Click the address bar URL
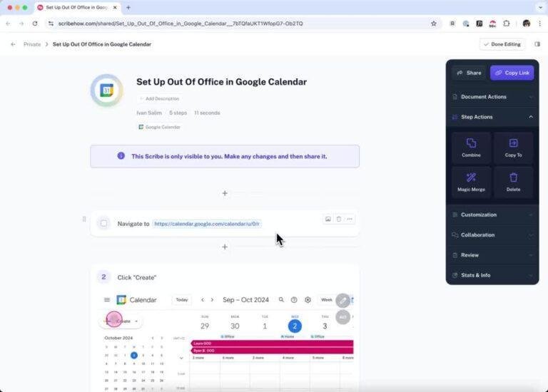 point(181,24)
